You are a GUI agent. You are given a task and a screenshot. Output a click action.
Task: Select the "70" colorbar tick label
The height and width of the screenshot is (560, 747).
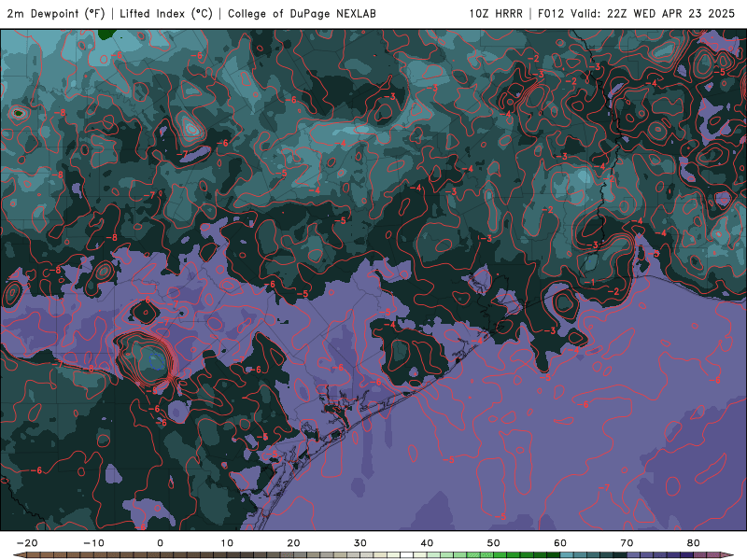[x=627, y=543]
